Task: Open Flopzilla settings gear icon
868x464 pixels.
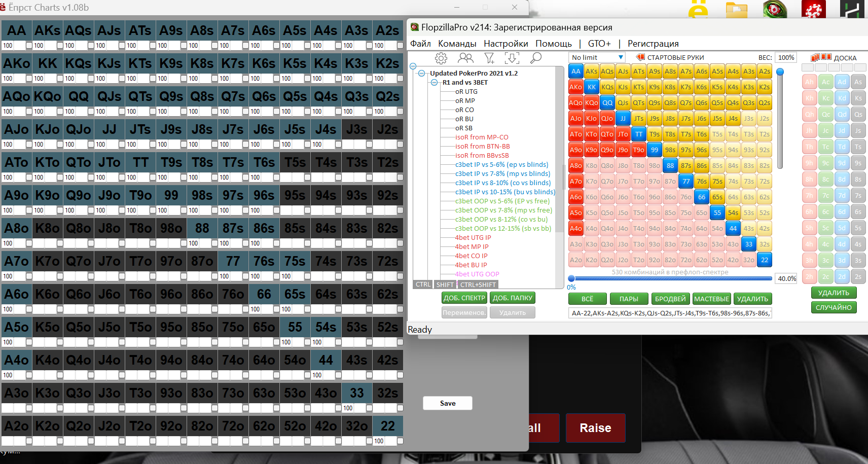Action: pyautogui.click(x=441, y=58)
